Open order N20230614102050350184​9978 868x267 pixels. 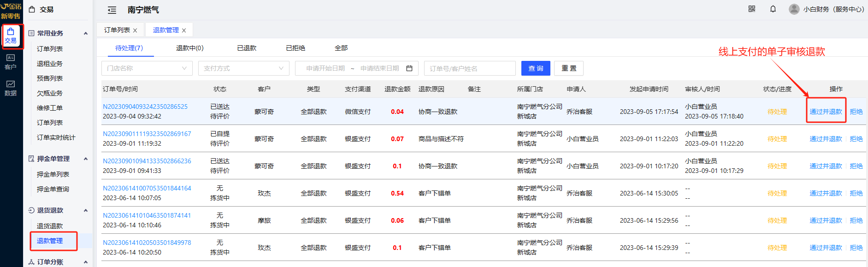pyautogui.click(x=147, y=243)
